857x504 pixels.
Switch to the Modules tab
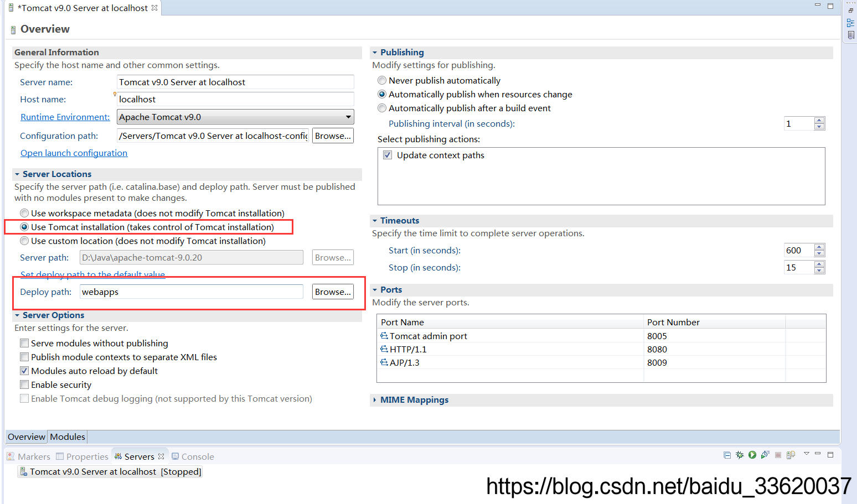[x=68, y=437]
